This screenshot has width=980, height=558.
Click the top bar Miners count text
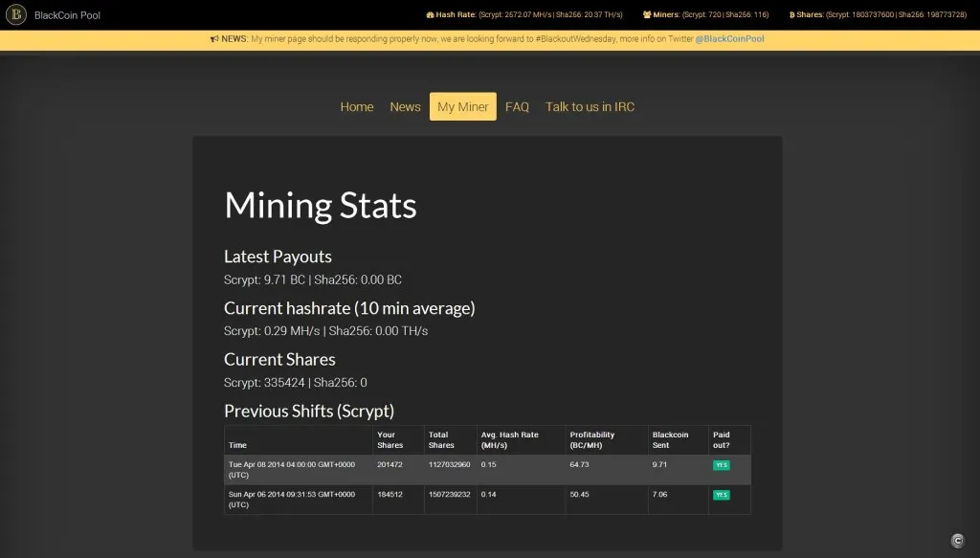tap(725, 15)
